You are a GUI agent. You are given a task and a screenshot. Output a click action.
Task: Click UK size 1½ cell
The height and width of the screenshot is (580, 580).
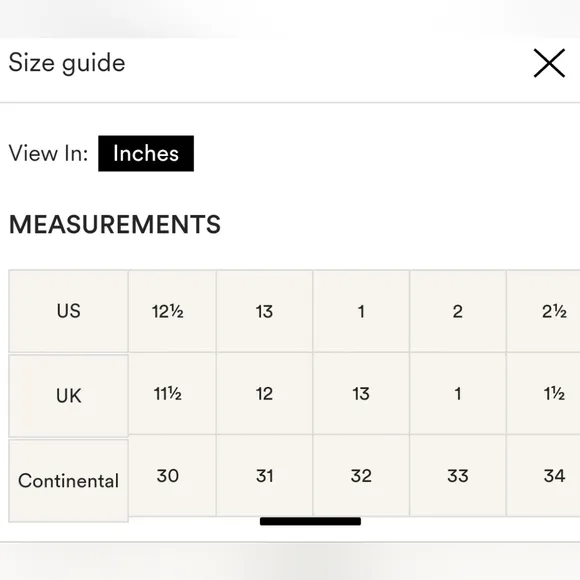point(543,394)
